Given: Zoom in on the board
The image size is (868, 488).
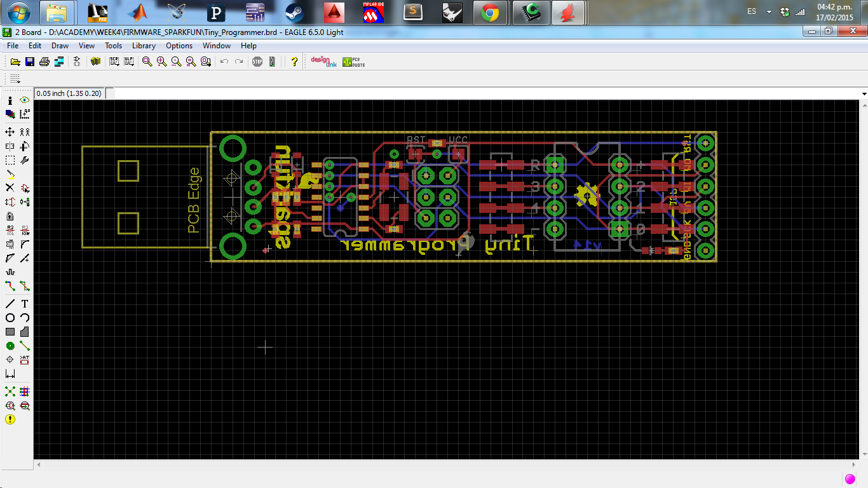Looking at the screenshot, I should [x=162, y=62].
